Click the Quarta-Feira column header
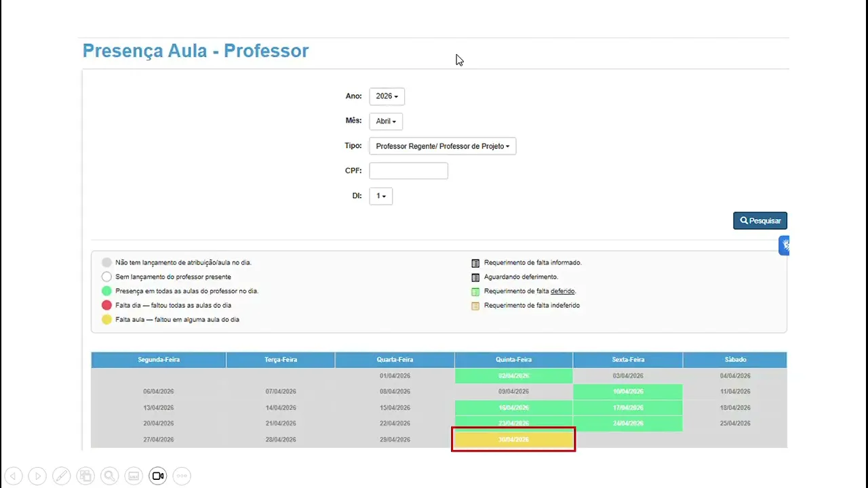The width and height of the screenshot is (868, 488). [x=395, y=360]
